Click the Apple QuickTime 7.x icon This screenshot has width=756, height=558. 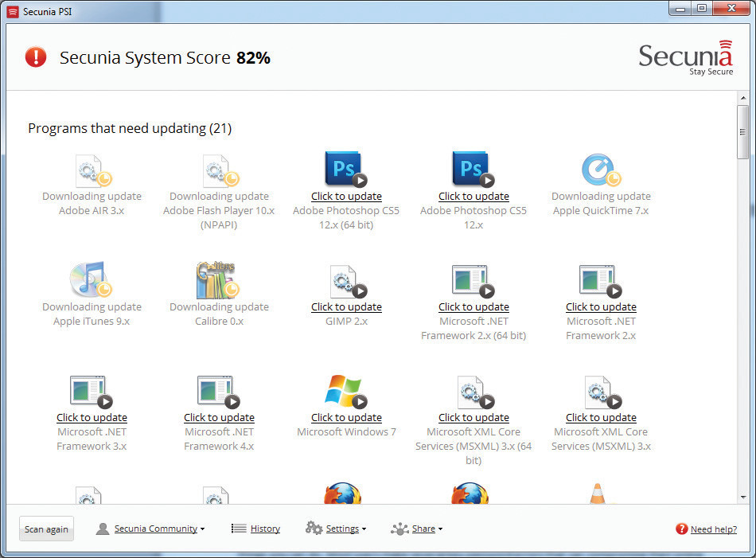click(x=600, y=170)
